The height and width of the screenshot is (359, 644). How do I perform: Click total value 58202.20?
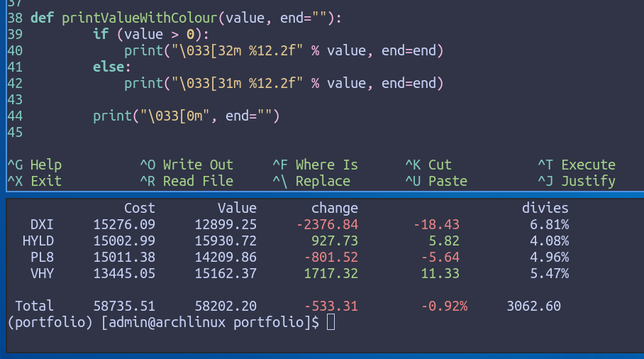(x=226, y=306)
